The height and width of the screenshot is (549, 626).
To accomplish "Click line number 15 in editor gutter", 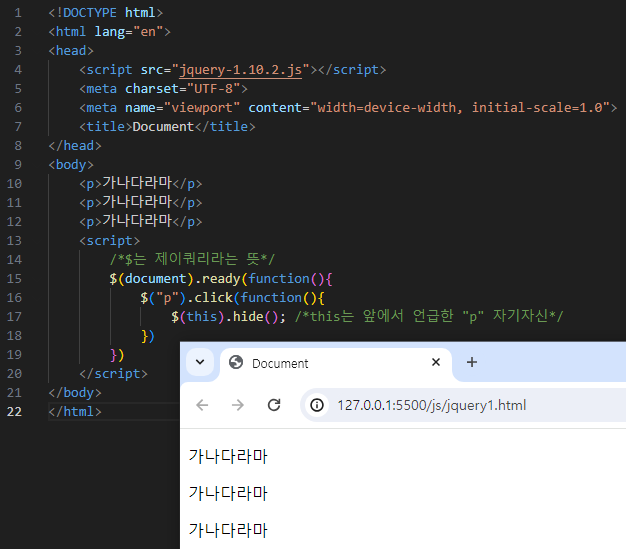I will (14, 279).
